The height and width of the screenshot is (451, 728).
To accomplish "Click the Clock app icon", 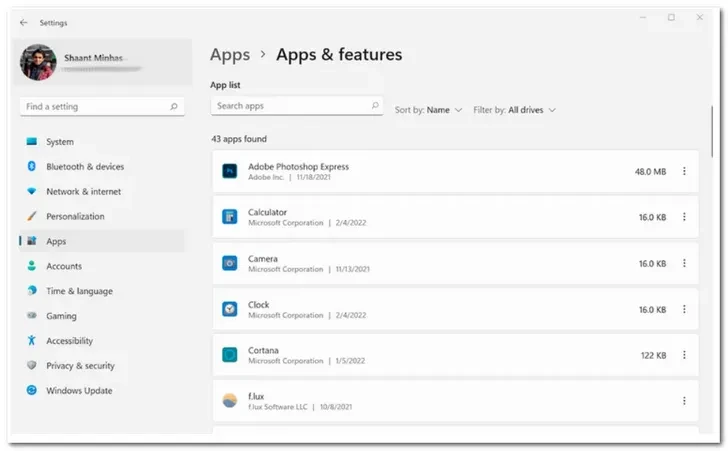I will coord(229,309).
